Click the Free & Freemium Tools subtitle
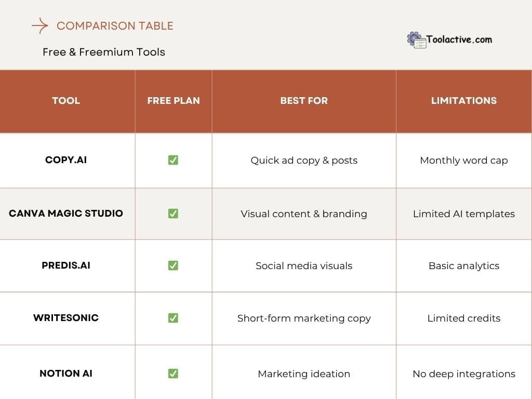 point(103,52)
